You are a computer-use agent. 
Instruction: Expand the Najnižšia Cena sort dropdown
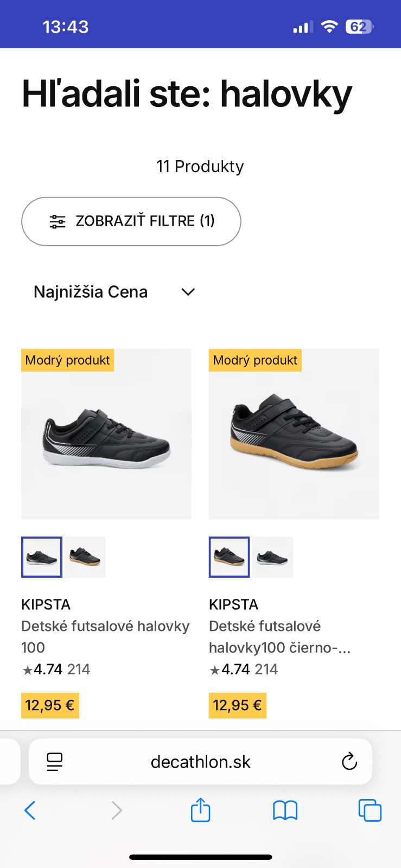[x=91, y=292]
